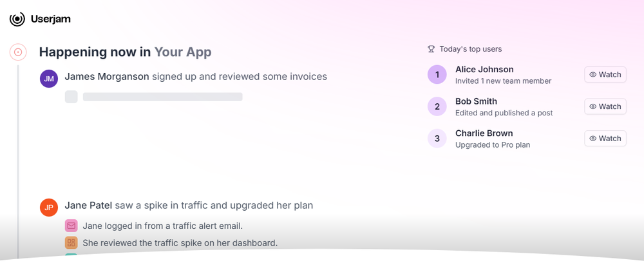Image resolution: width=644 pixels, height=274 pixels.
Task: Watch Alice Johnson's session
Action: coord(605,75)
